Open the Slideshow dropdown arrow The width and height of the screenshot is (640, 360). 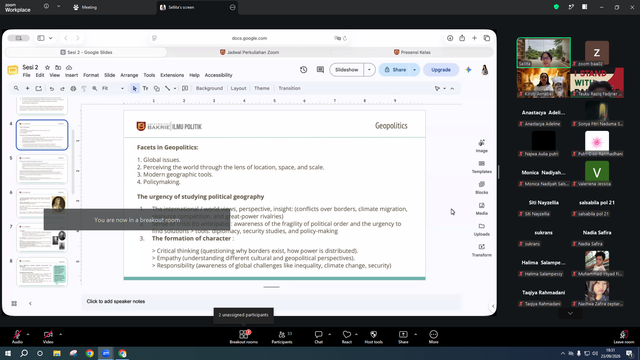(369, 70)
